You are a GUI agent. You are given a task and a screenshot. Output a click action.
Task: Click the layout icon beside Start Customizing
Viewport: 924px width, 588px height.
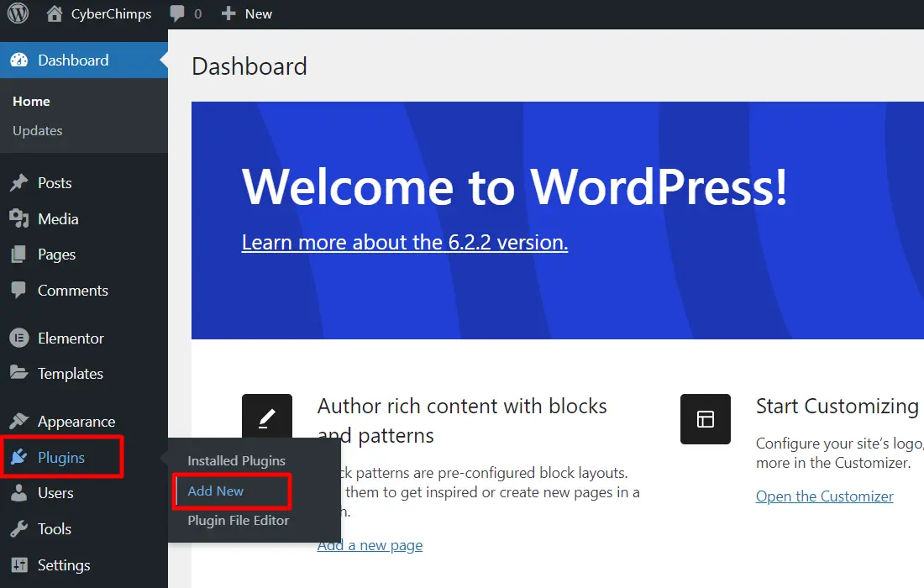tap(706, 419)
